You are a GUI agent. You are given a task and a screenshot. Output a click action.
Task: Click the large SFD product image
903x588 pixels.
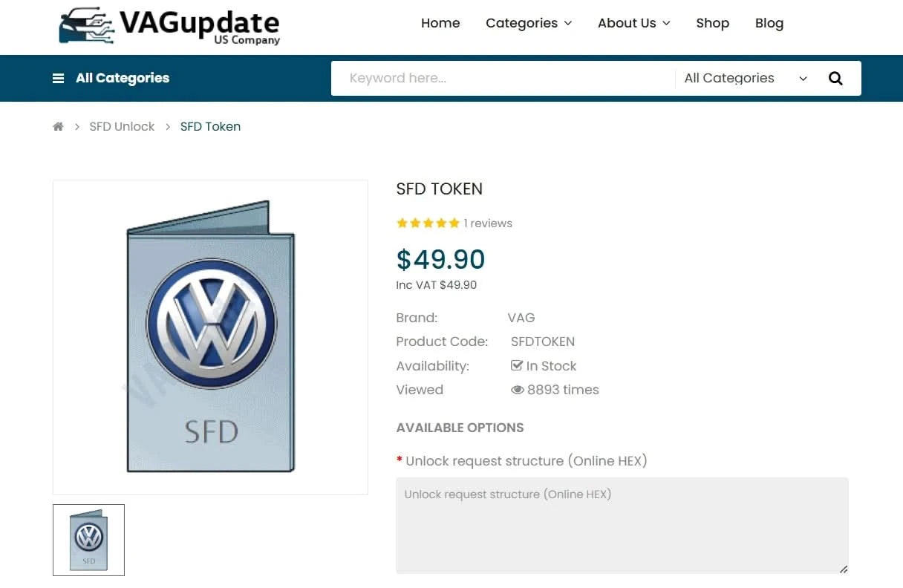pos(210,337)
